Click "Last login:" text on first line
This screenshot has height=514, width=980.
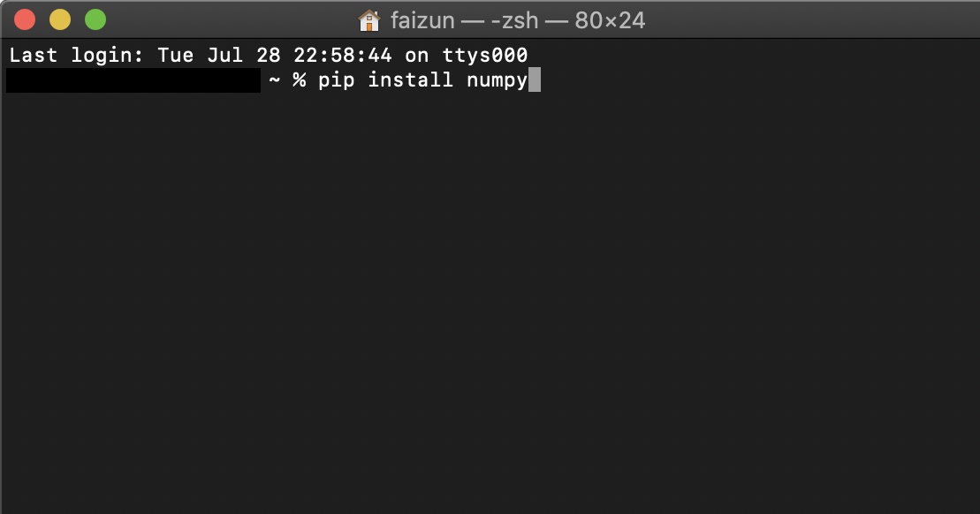pos(76,56)
